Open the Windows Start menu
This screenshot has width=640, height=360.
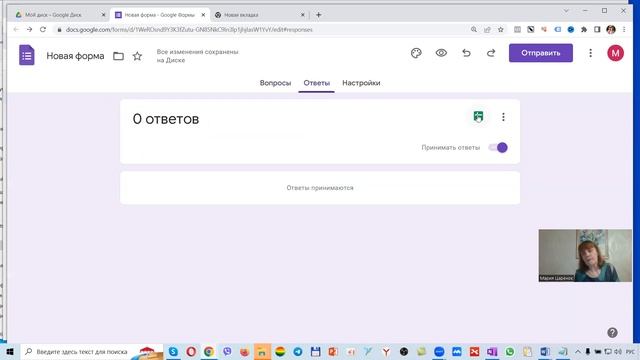pos(10,351)
